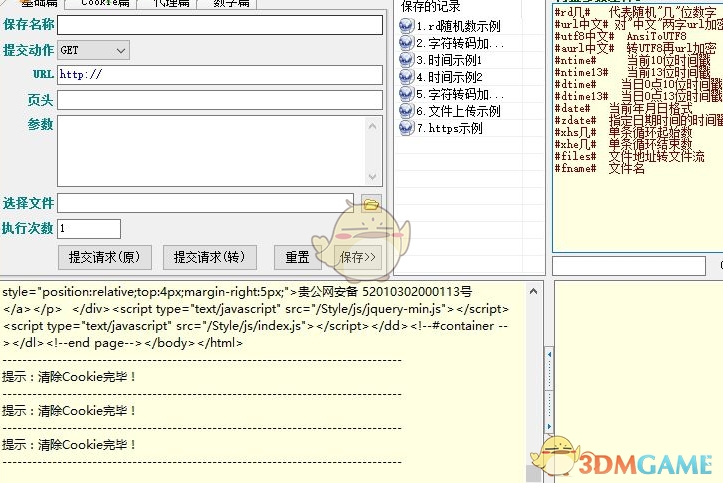
Task: Click the 提交请求(原) button
Action: [105, 257]
